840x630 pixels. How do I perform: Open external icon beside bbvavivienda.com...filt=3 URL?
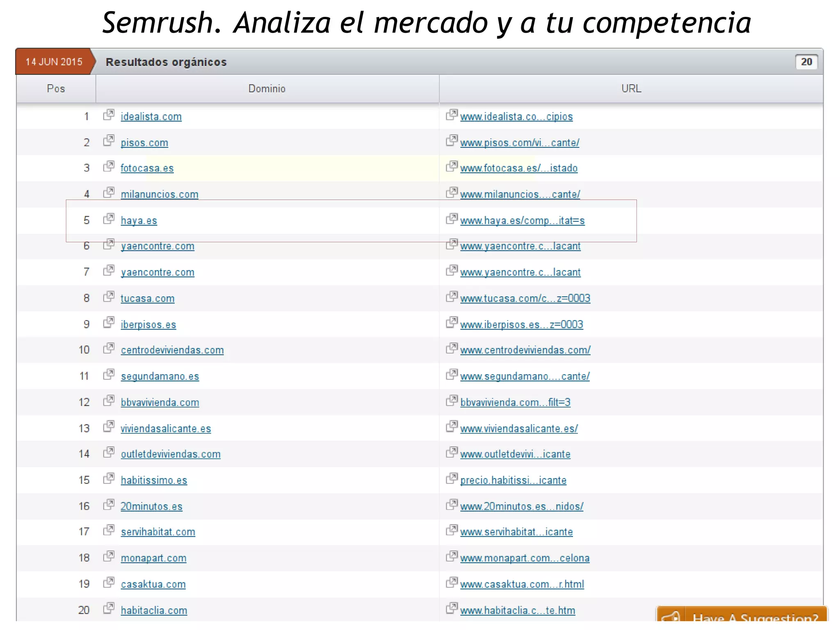pos(452,401)
